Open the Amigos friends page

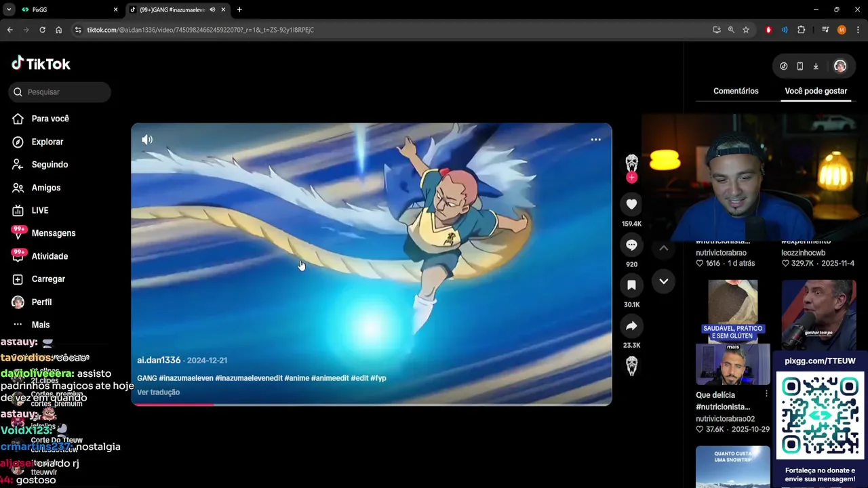(37, 188)
